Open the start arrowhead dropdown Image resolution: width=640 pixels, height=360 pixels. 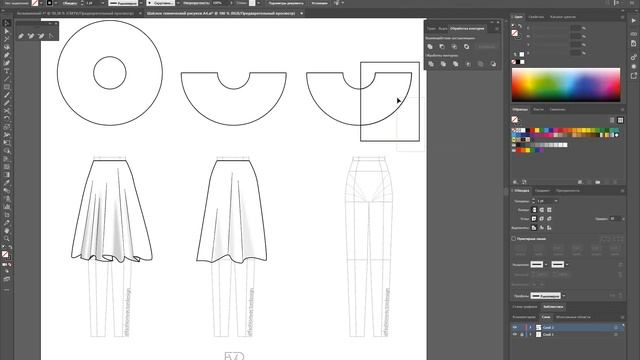point(546,264)
